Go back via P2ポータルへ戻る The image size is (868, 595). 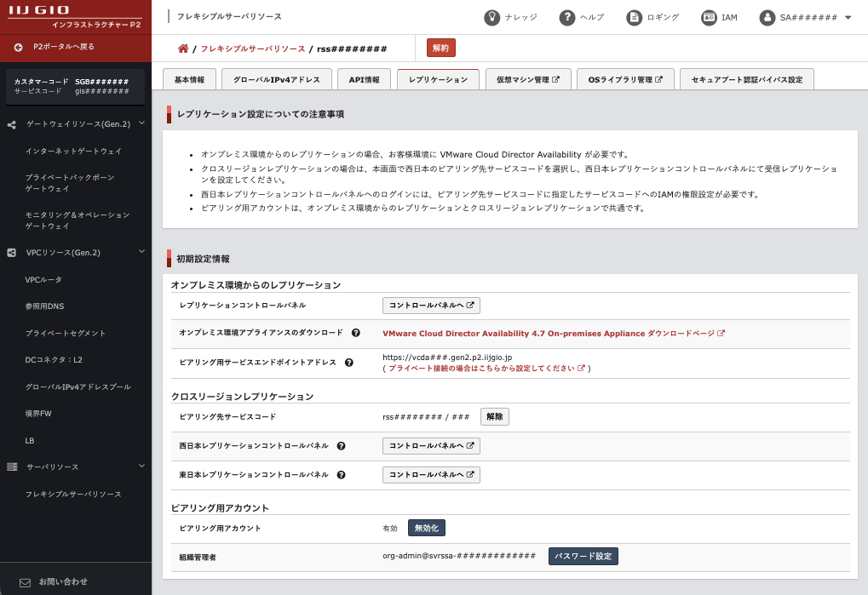[64, 47]
